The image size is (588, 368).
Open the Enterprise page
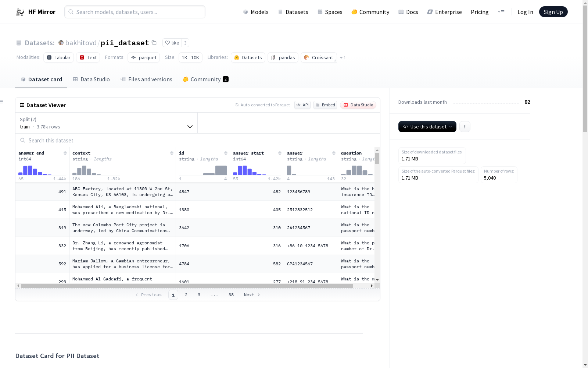point(444,12)
